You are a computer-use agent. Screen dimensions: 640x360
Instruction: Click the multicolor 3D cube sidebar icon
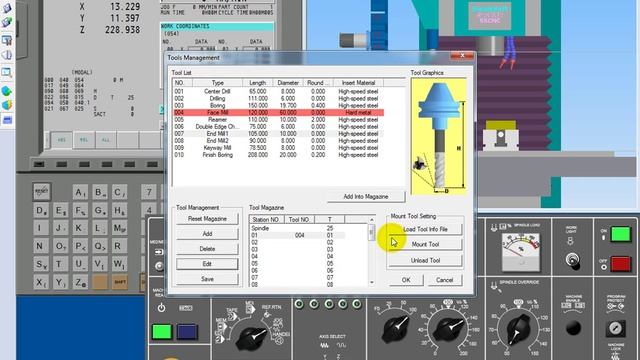point(7,105)
